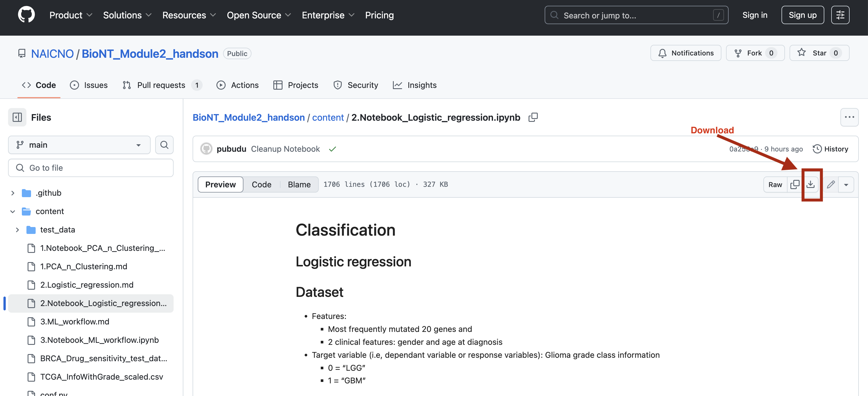Open 1.Notebook_PCA_n_Clustering file
The height and width of the screenshot is (396, 868).
pyautogui.click(x=102, y=248)
